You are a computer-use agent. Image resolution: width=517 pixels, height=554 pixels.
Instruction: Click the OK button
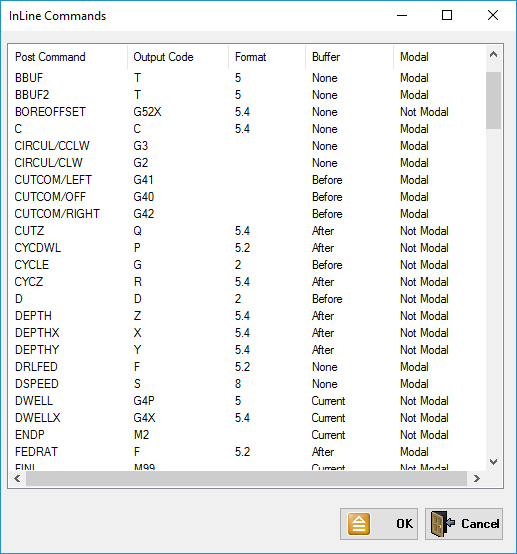tap(379, 524)
